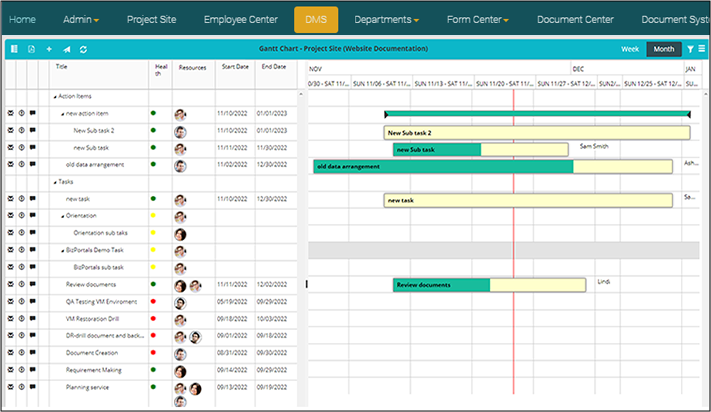Click the highlighted DMS button

click(316, 19)
